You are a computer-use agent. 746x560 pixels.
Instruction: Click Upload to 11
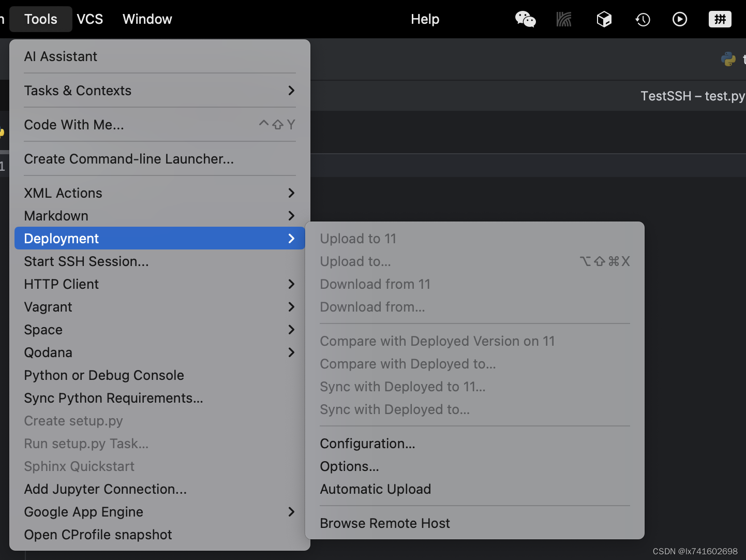(x=475, y=239)
